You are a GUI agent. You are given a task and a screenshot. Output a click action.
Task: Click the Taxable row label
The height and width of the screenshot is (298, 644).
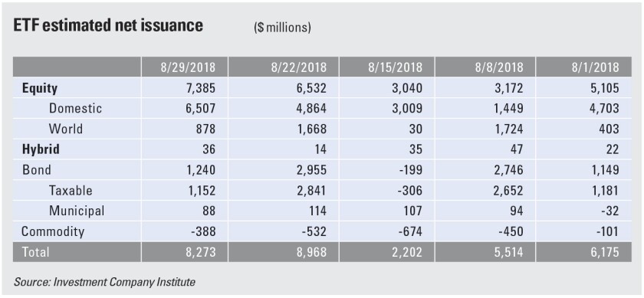pos(71,191)
